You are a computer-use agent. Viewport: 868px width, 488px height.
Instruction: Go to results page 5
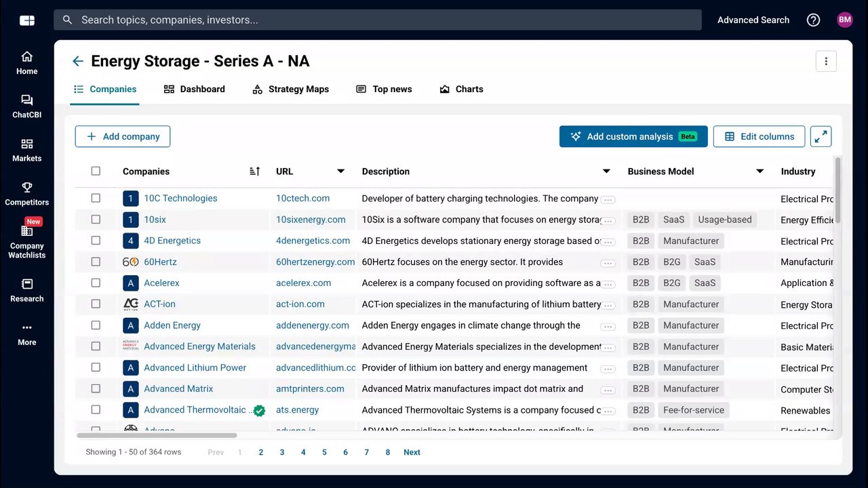(324, 452)
